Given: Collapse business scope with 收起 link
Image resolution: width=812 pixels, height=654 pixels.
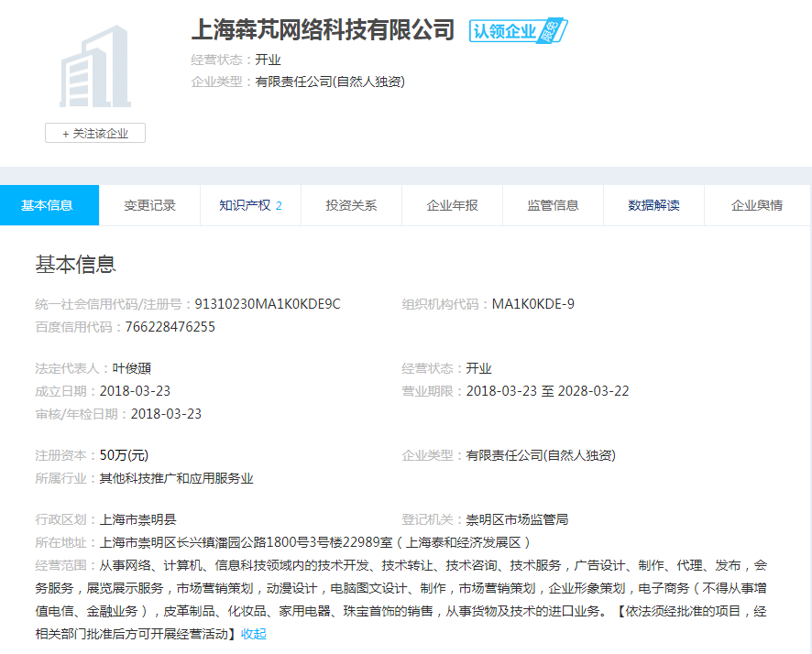Looking at the screenshot, I should click(254, 634).
